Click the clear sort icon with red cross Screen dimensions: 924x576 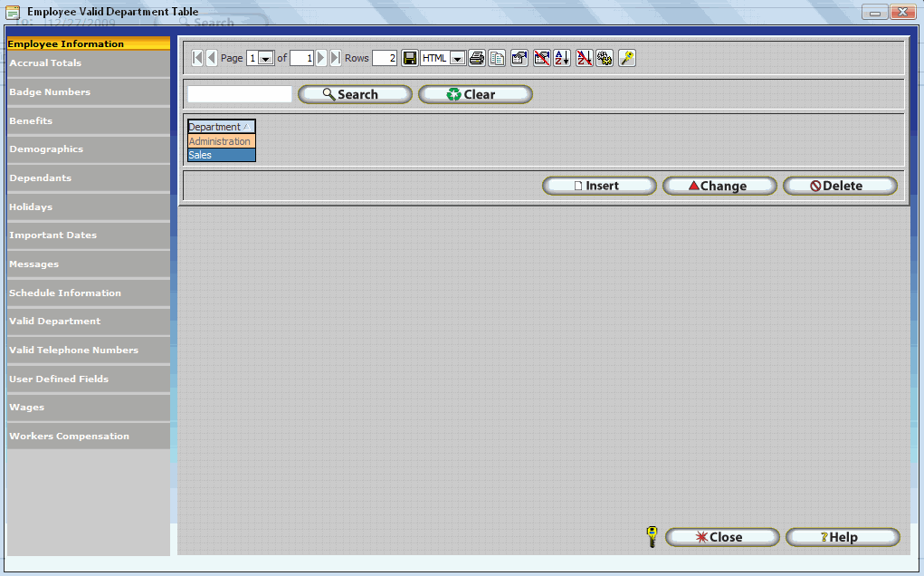(x=584, y=58)
